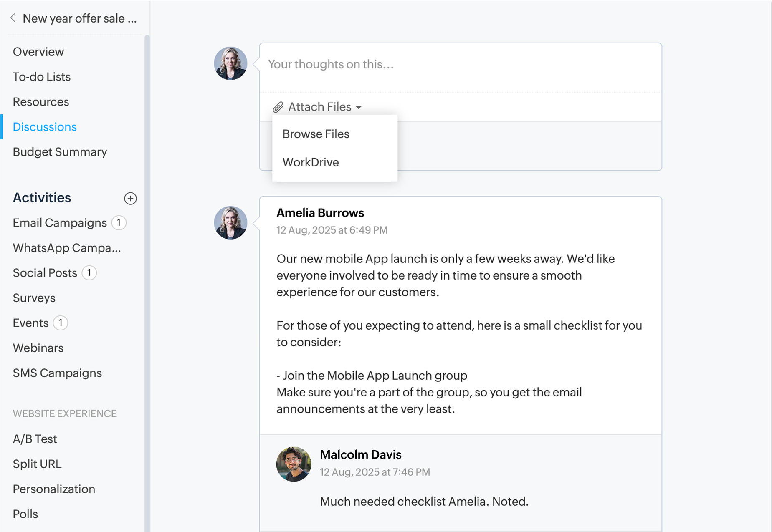772x532 pixels.
Task: Click Amelia Burrows' name on post
Action: click(320, 213)
